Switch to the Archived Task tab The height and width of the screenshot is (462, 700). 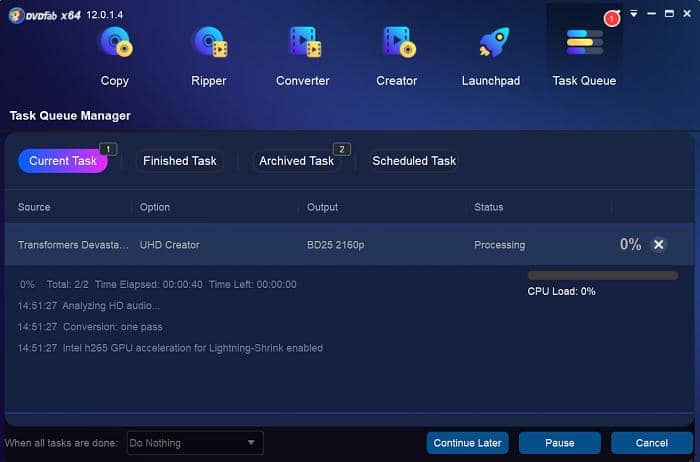[296, 161]
